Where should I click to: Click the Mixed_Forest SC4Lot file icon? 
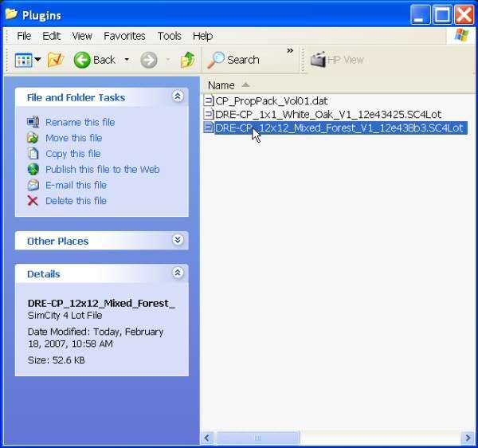(209, 128)
